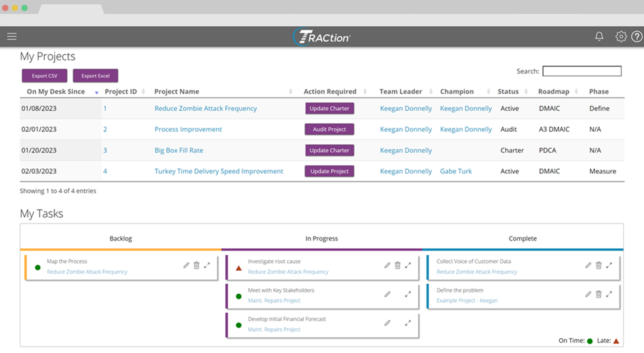
Task: Click the Export Excel button
Action: (x=95, y=76)
